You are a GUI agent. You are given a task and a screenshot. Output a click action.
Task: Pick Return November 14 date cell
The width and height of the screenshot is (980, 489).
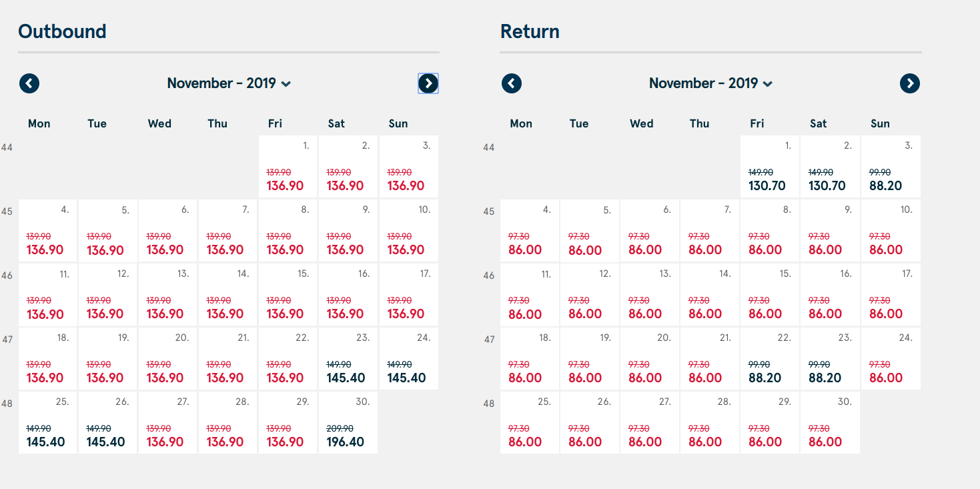(710, 295)
